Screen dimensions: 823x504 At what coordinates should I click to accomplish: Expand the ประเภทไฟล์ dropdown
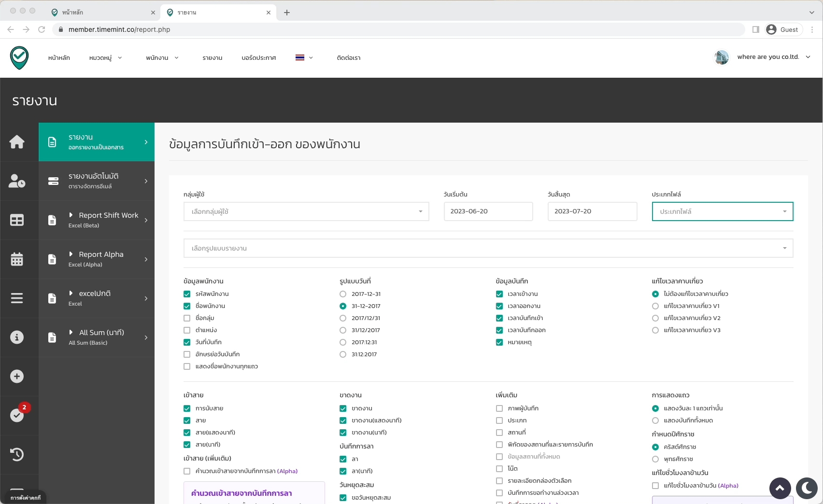(723, 211)
